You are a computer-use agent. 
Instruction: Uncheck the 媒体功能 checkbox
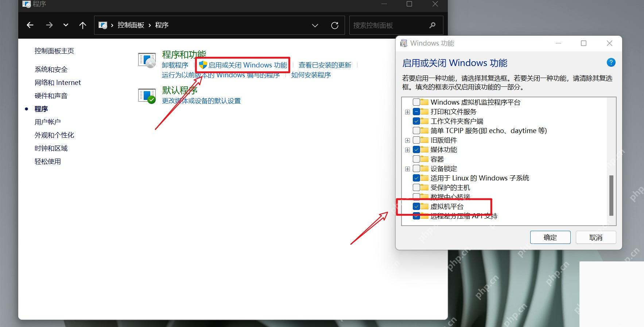tap(416, 149)
